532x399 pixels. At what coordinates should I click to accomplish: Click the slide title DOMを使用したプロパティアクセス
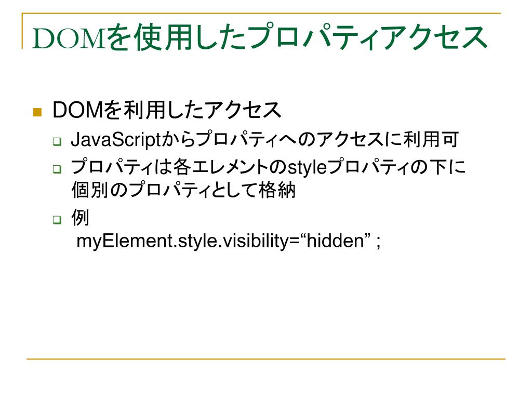click(260, 37)
